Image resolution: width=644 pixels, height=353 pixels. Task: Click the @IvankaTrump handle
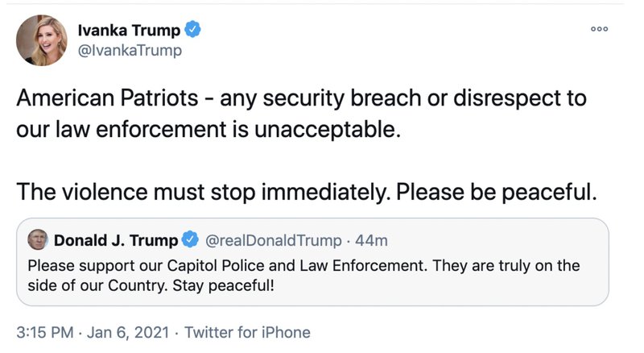[129, 51]
